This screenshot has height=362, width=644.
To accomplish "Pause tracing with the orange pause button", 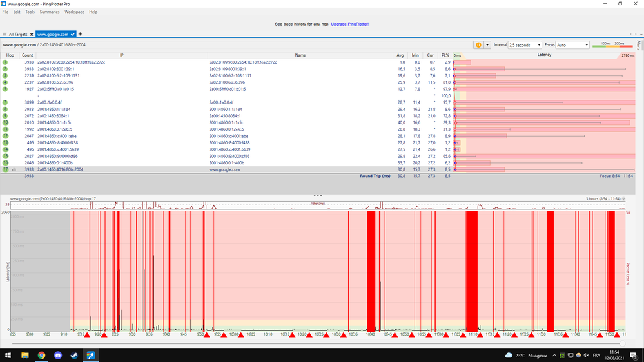I will pyautogui.click(x=478, y=44).
